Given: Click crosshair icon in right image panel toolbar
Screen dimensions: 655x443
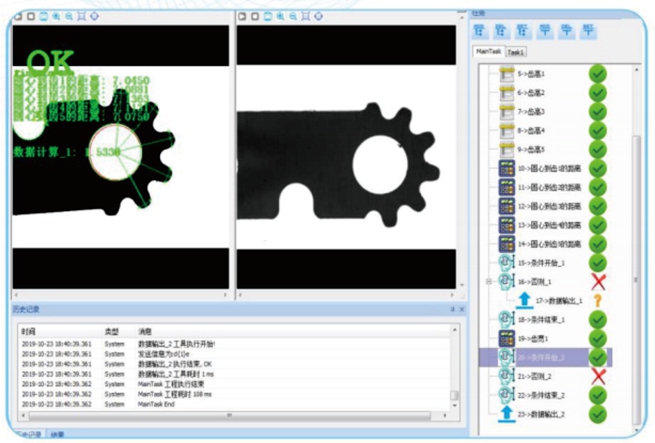Looking at the screenshot, I should point(316,17).
